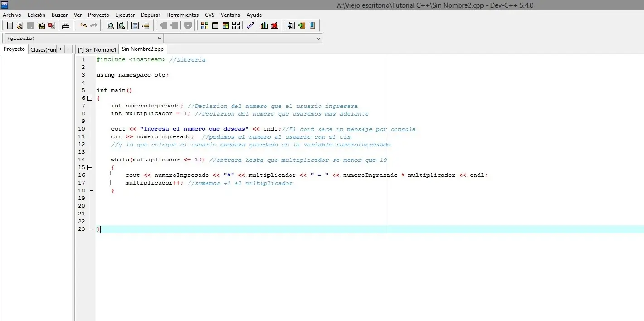
Task: Switch to the [*] Sin Nombre1 tab
Action: [97, 49]
